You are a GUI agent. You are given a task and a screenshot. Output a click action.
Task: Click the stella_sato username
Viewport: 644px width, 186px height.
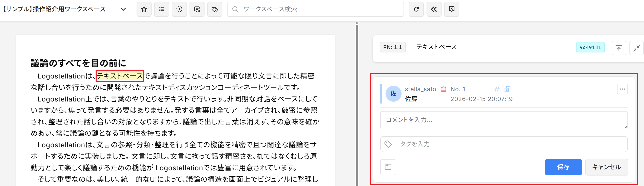click(x=420, y=89)
